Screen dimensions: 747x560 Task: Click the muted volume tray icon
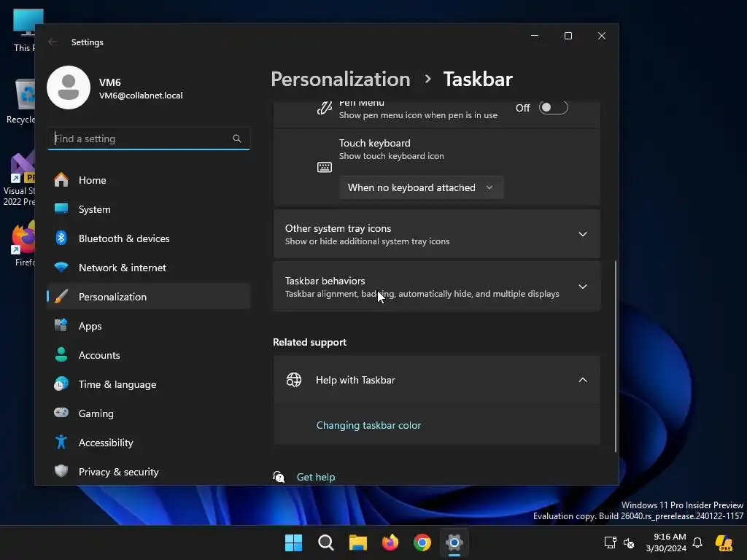[629, 542]
